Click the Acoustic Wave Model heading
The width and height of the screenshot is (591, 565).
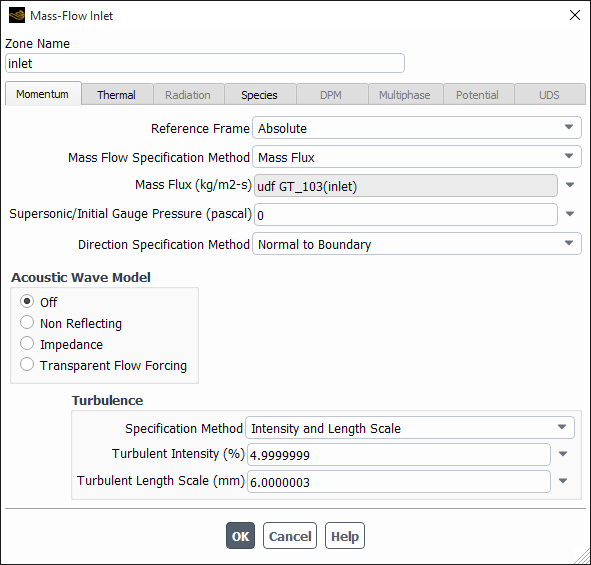[81, 277]
